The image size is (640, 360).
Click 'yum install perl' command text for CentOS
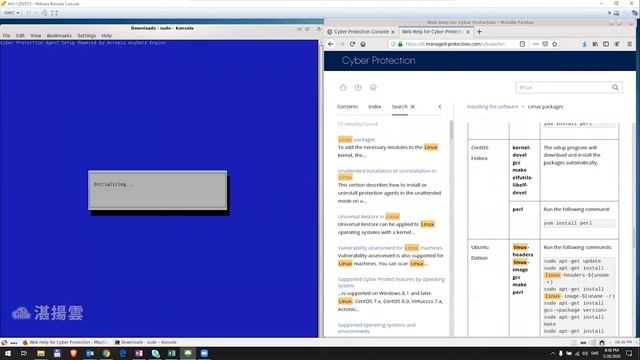[567, 223]
